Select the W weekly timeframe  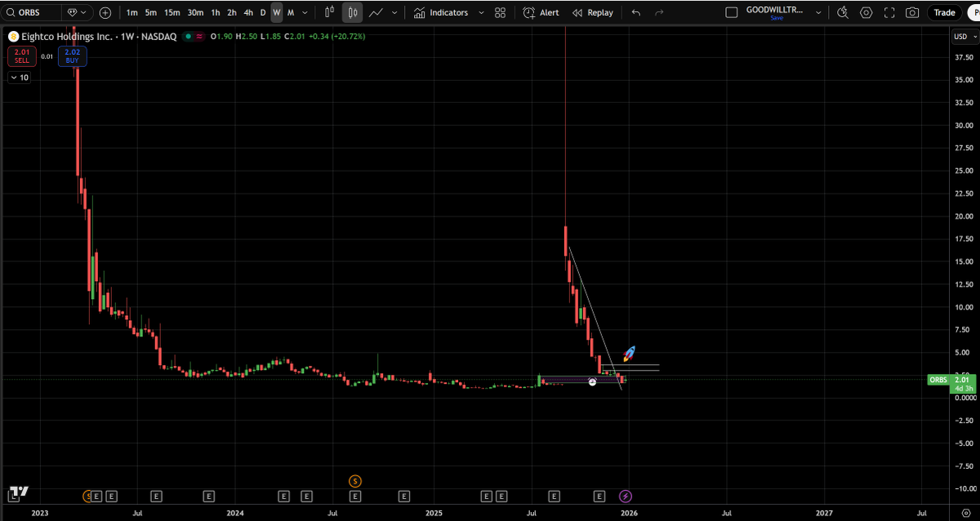tap(277, 12)
